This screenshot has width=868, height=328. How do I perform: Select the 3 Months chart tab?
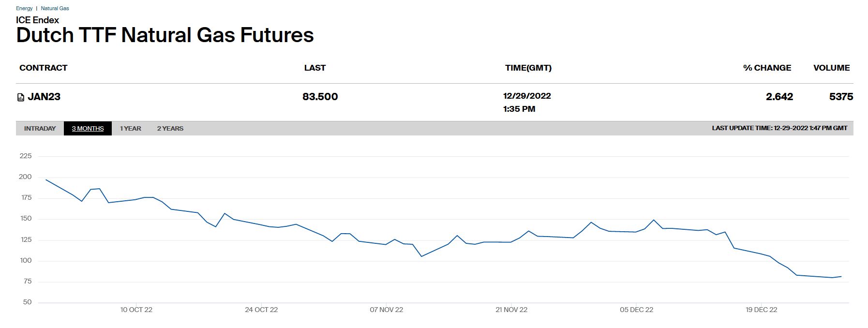coord(88,128)
